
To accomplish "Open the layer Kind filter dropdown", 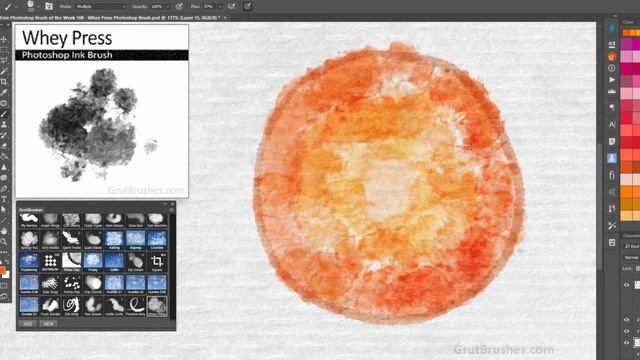I will [632, 246].
